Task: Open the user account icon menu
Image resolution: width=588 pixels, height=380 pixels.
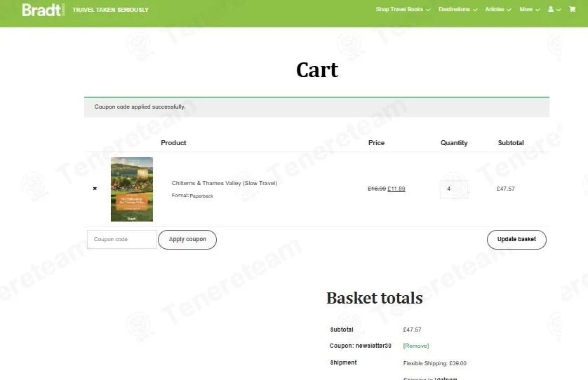Action: (551, 9)
